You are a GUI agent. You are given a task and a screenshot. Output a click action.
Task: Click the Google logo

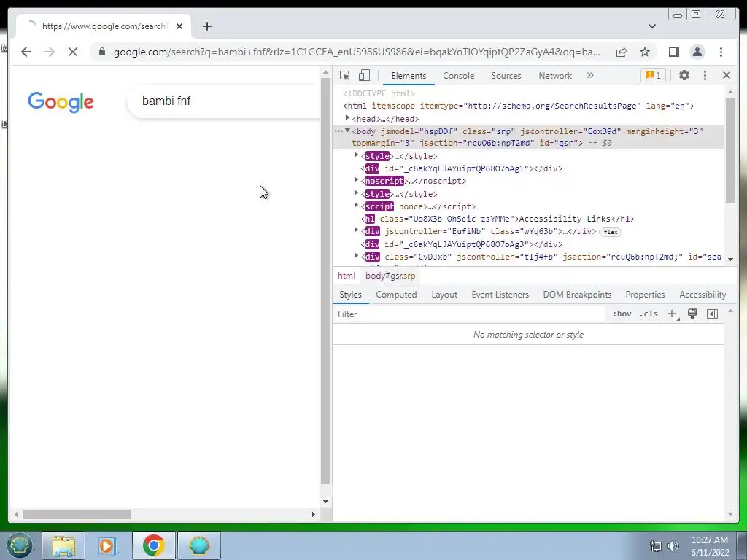point(61,101)
